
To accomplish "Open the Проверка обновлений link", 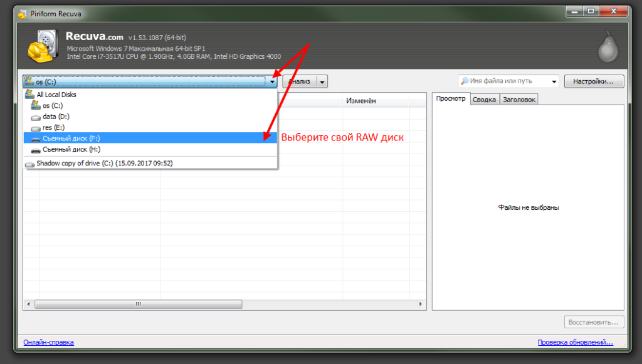I will point(576,342).
